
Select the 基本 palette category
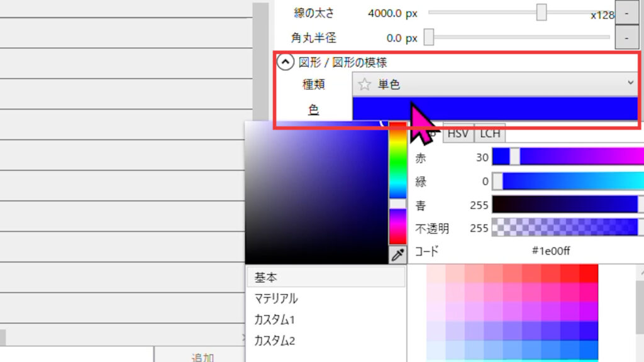click(x=325, y=277)
